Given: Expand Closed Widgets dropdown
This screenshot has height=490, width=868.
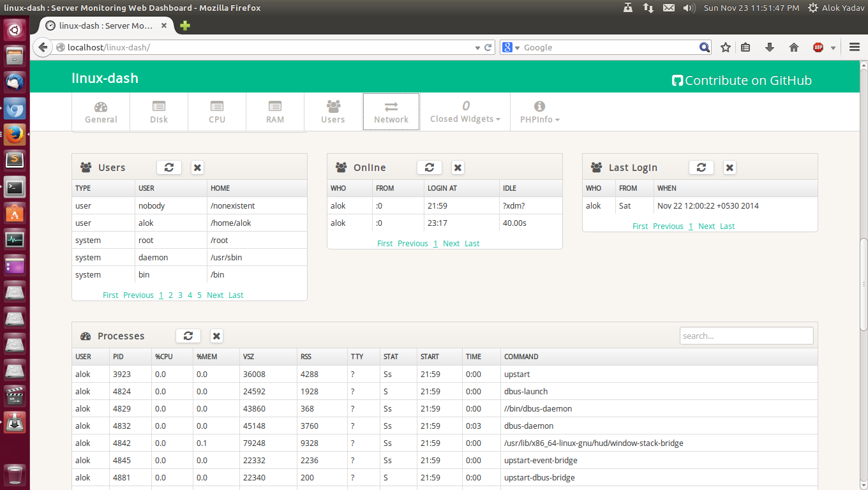Looking at the screenshot, I should coord(465,112).
